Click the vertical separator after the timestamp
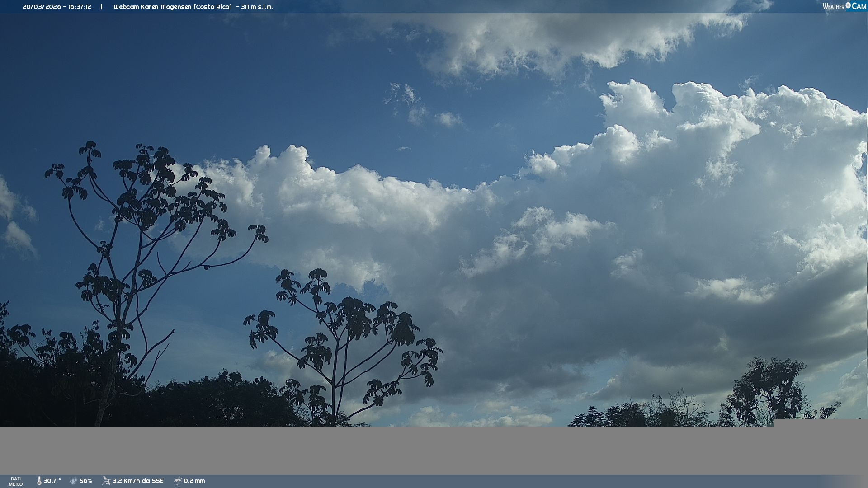Screen dimensions: 868x488 101,7
